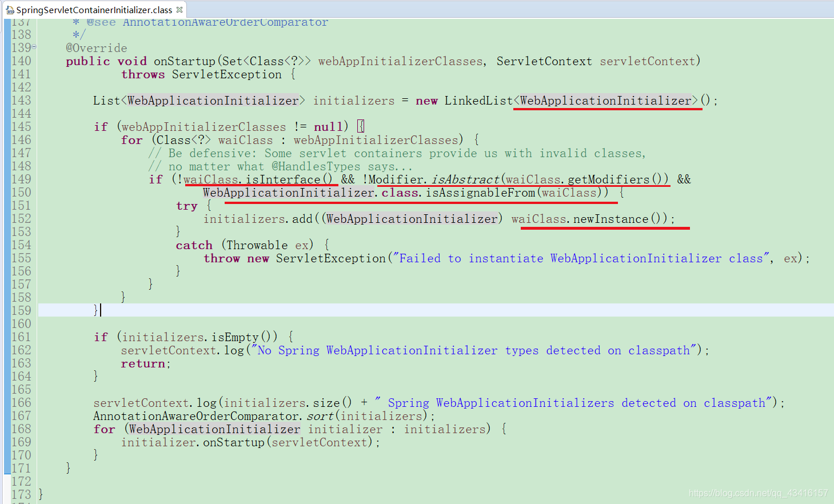Click the ServletContext parameter type on line 140
834x504 pixels.
pyautogui.click(x=544, y=61)
